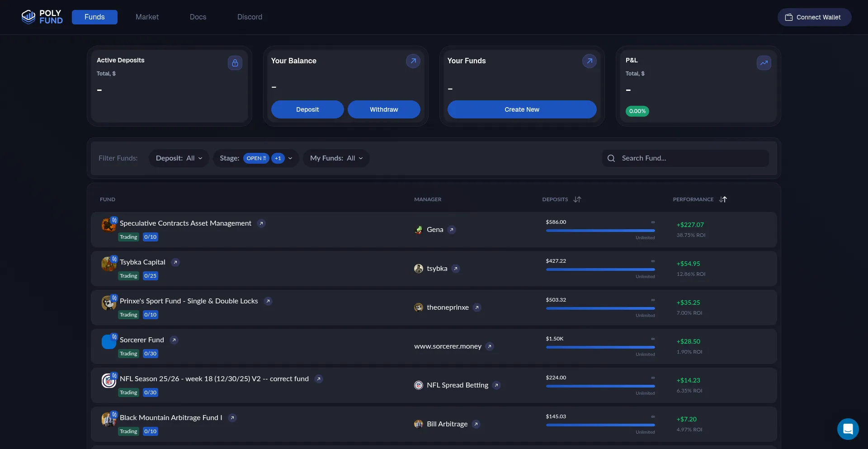Switch to the Market tab
This screenshot has height=449, width=868.
pyautogui.click(x=147, y=17)
